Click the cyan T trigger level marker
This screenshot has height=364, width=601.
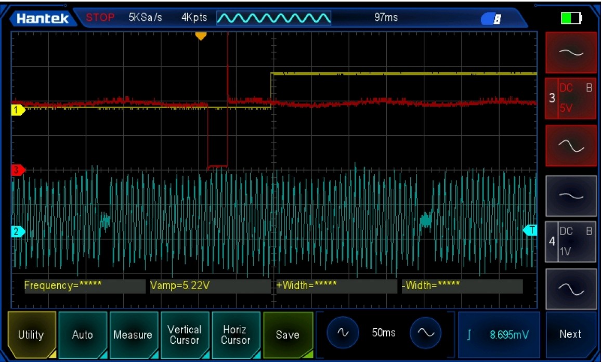point(530,230)
